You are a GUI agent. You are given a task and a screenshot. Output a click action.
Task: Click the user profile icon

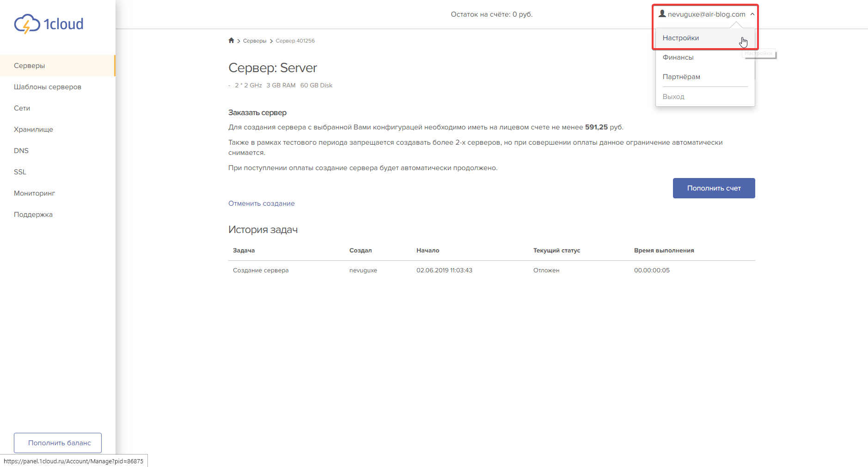point(662,14)
